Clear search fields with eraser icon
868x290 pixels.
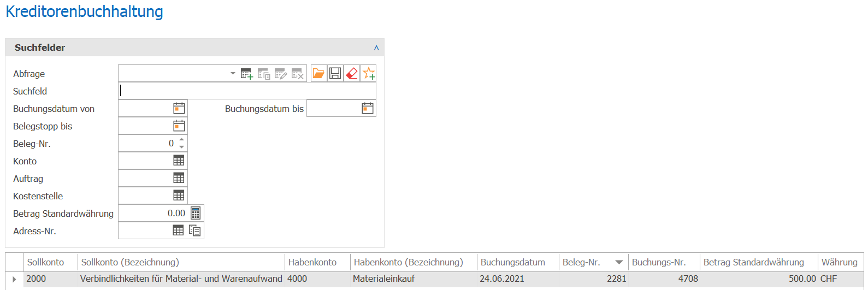tap(352, 73)
